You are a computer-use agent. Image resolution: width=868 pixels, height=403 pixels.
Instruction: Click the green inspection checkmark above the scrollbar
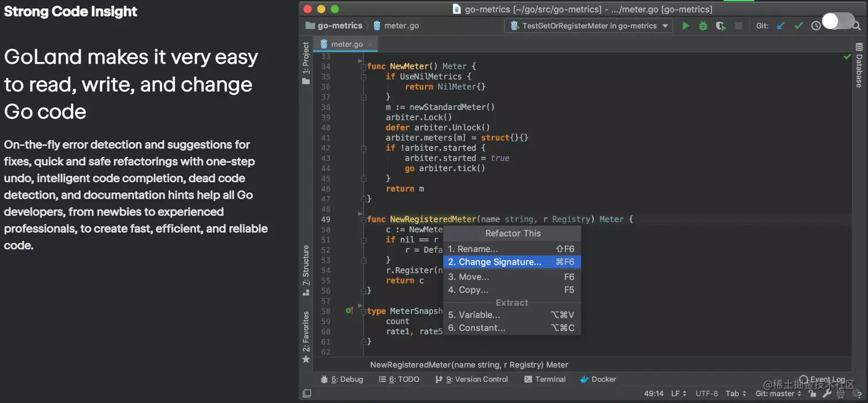847,57
